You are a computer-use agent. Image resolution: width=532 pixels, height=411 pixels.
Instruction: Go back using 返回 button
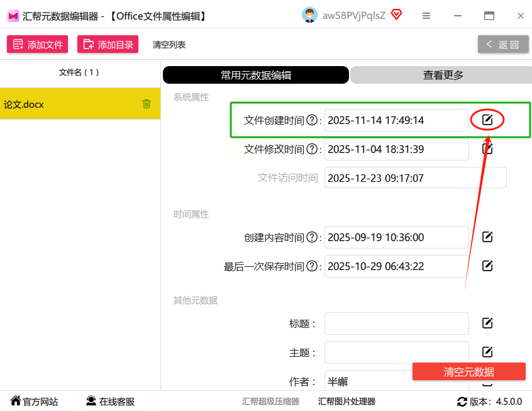coord(503,45)
